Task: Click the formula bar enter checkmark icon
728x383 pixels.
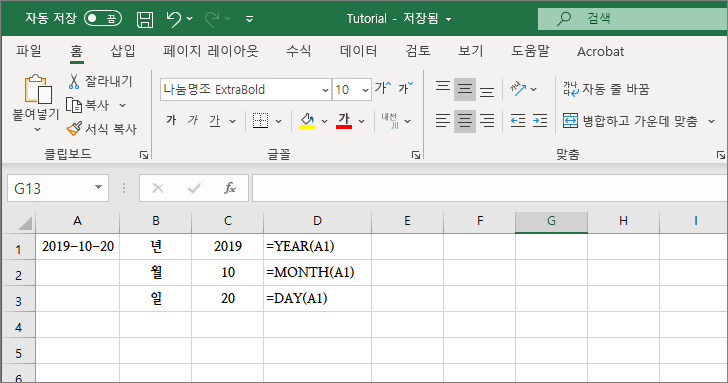Action: coord(194,188)
